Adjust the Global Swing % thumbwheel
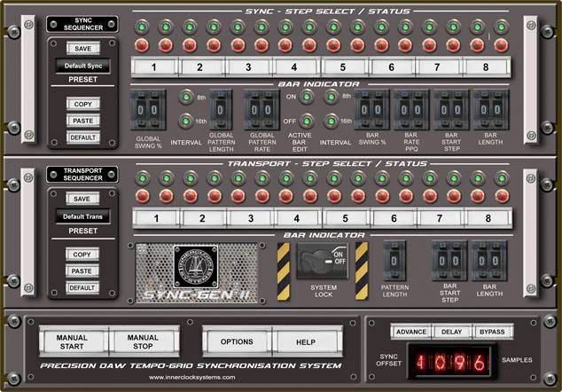The image size is (562, 392). click(x=148, y=110)
